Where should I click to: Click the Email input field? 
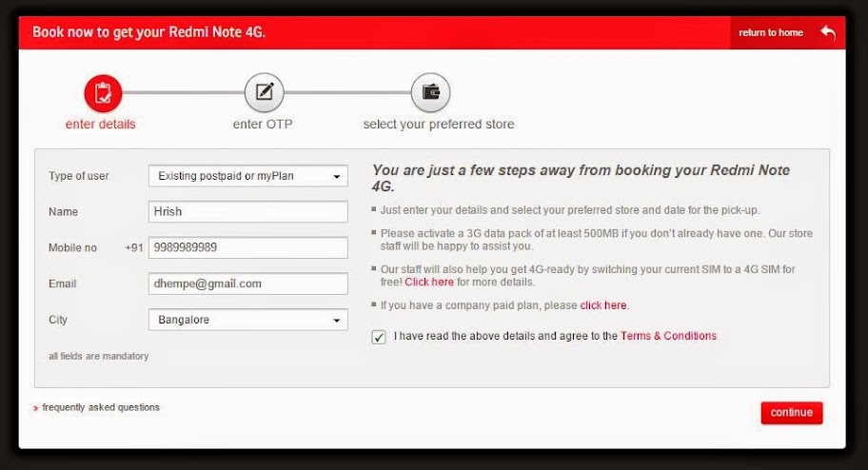248,284
